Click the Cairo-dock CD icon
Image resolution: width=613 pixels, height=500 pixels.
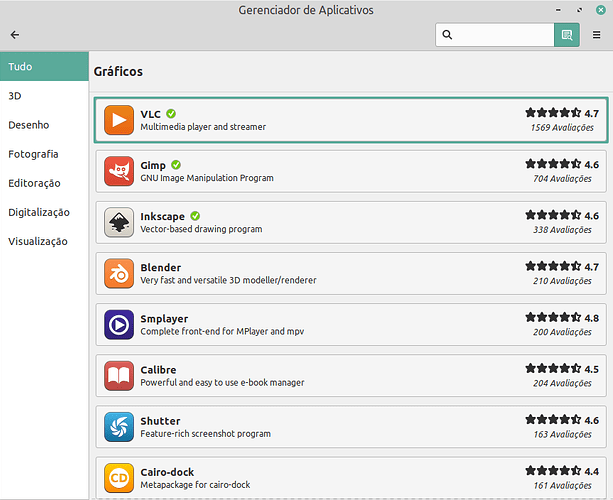tap(119, 478)
